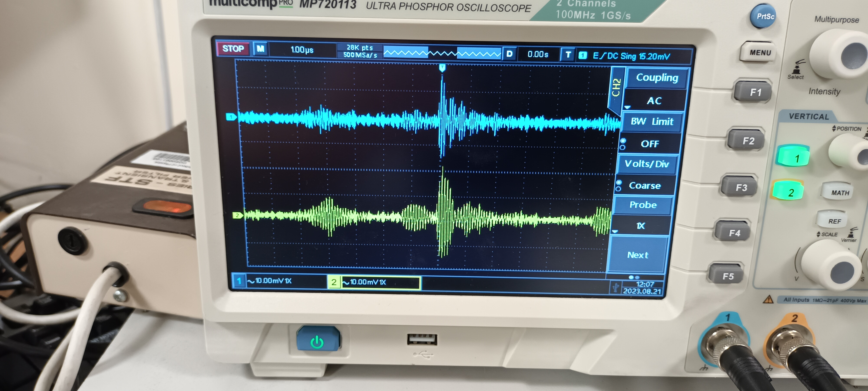Click the M timebase icon

pyautogui.click(x=260, y=49)
